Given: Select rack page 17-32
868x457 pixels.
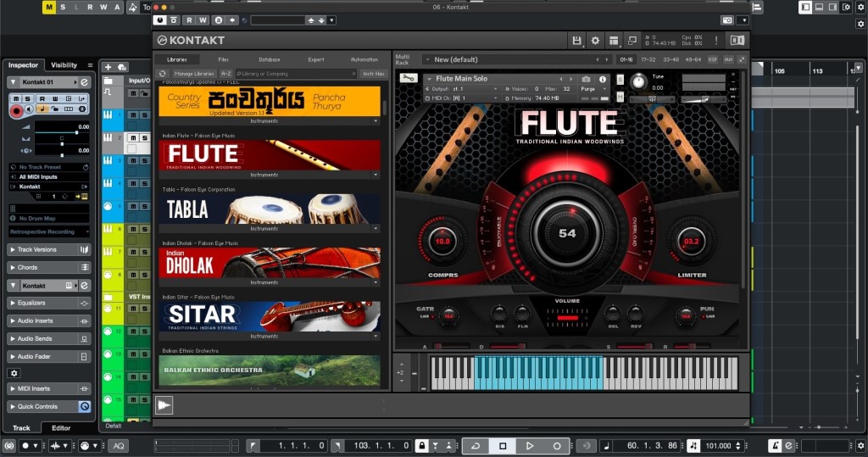Looking at the screenshot, I should pyautogui.click(x=648, y=60).
